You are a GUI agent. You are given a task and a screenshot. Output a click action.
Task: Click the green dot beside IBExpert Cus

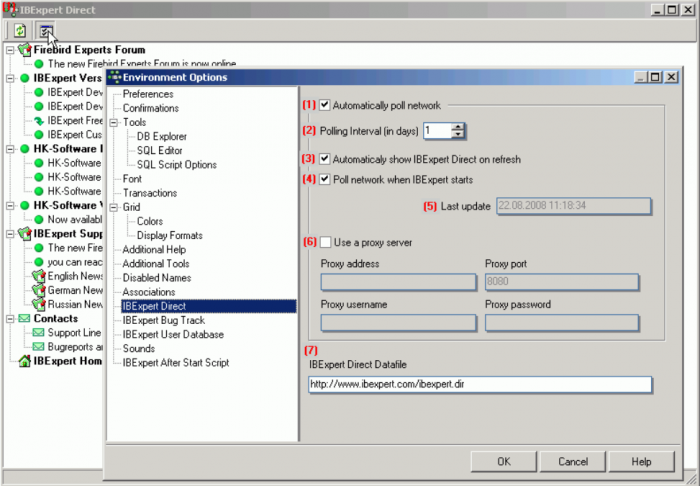pos(39,135)
